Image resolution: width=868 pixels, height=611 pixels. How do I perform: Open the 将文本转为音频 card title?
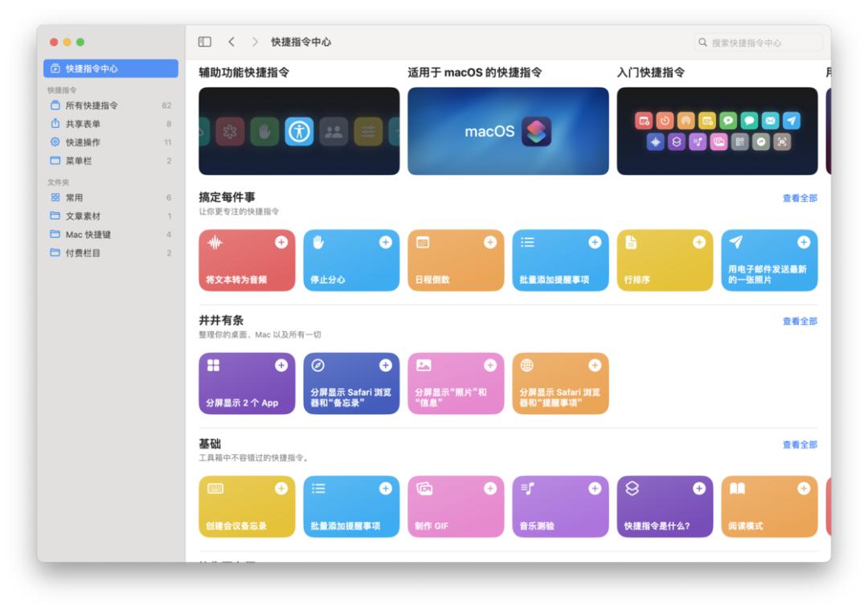tap(236, 280)
